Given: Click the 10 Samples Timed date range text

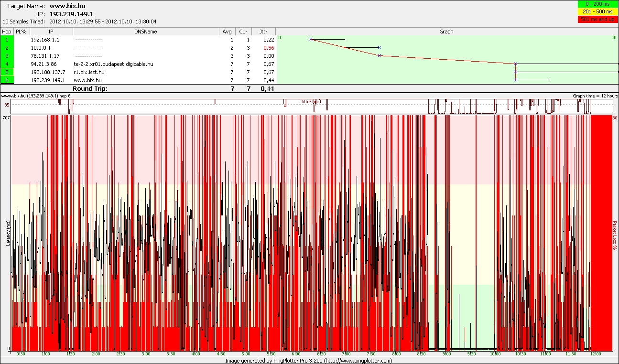Looking at the screenshot, I should [x=79, y=21].
